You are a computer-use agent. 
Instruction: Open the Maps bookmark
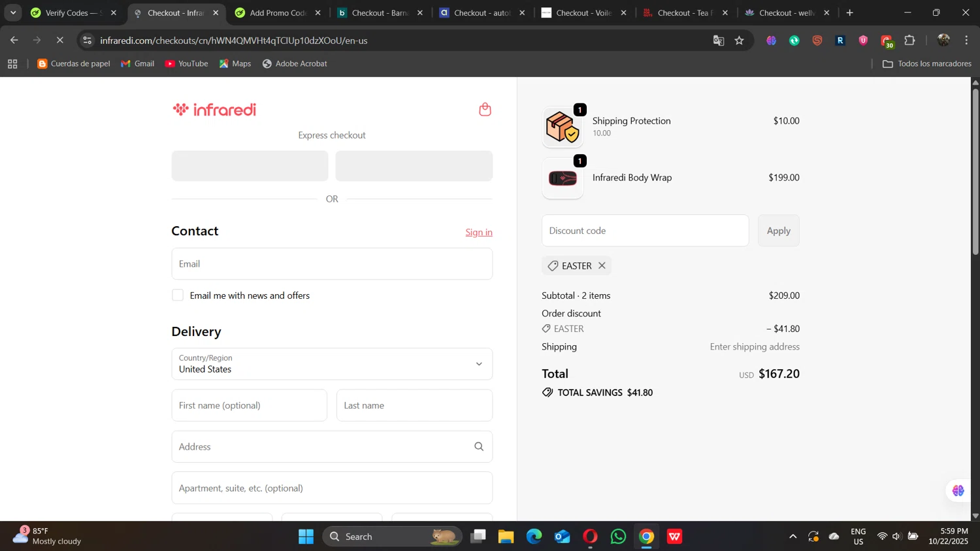pos(235,63)
